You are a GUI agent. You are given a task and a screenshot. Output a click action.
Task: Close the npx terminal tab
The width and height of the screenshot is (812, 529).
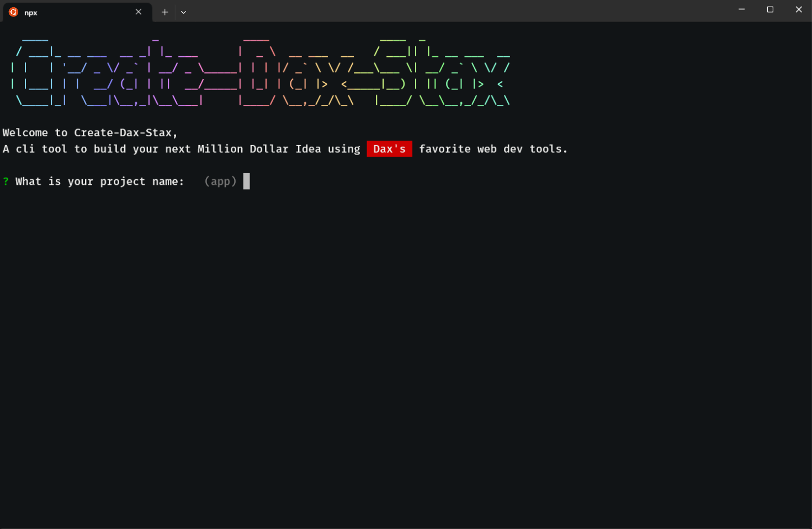[x=139, y=12]
